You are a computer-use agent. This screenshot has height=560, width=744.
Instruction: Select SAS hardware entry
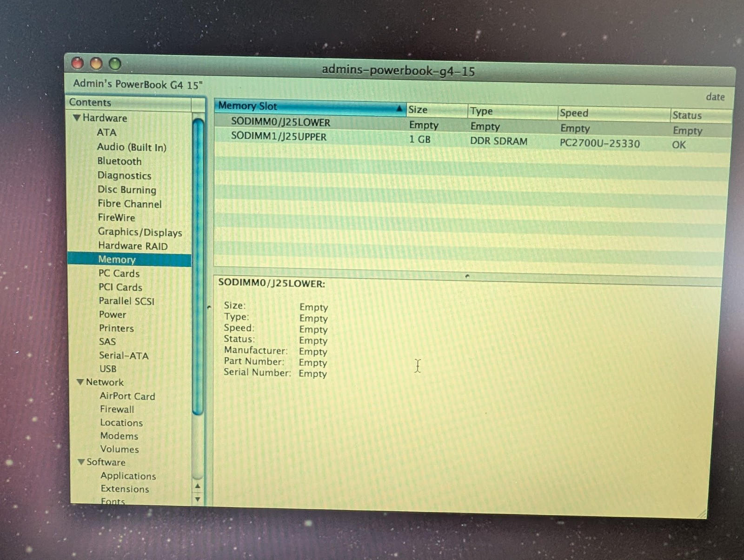[107, 341]
